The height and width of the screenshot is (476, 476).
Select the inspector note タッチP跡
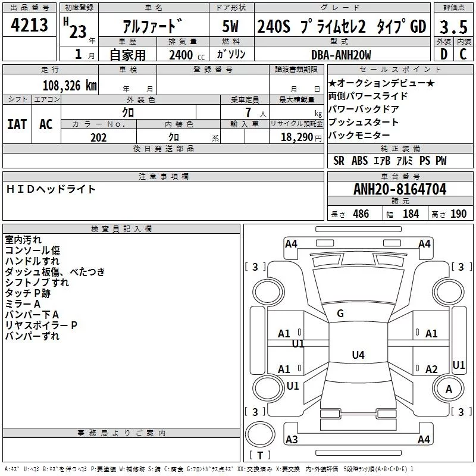click(x=27, y=293)
